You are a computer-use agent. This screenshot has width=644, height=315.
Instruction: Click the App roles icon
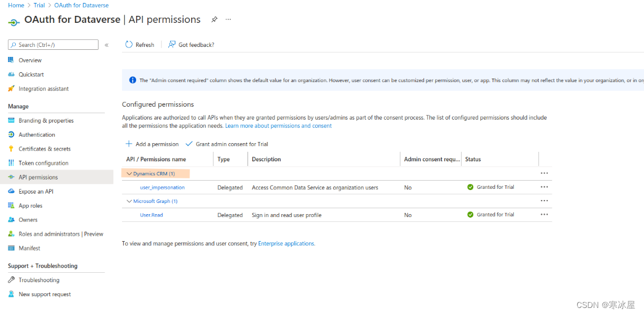coord(11,205)
